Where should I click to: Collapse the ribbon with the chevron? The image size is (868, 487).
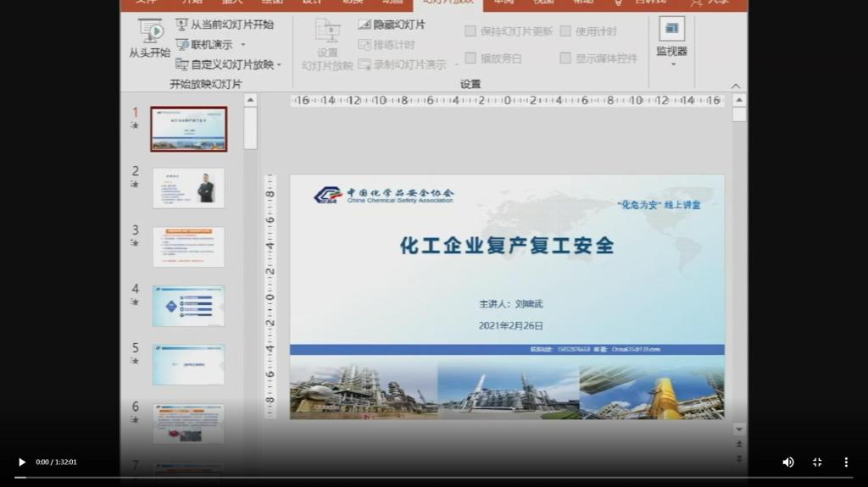pos(735,86)
